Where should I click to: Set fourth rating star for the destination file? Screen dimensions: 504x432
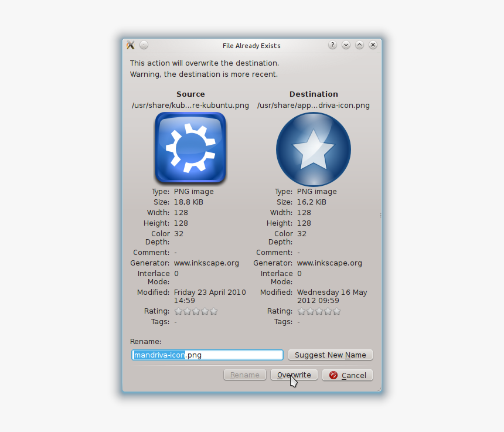(328, 311)
